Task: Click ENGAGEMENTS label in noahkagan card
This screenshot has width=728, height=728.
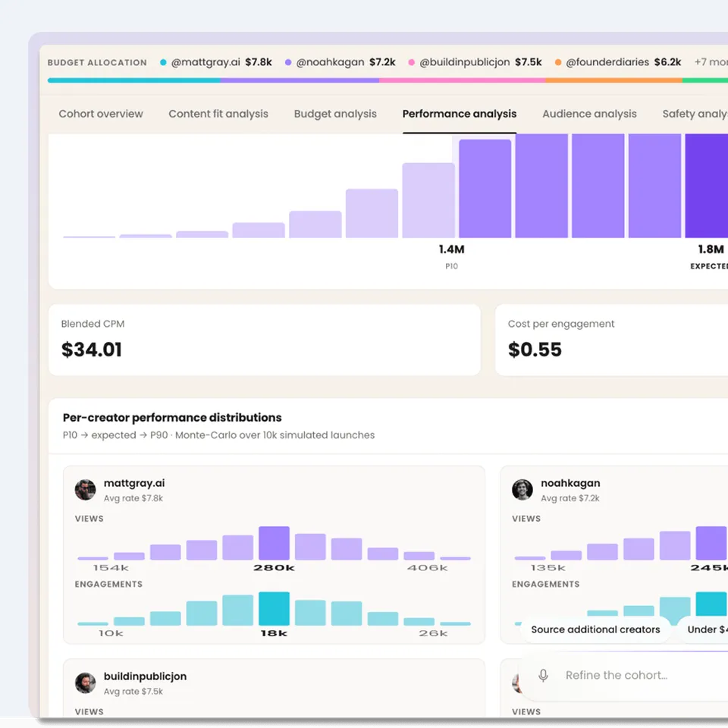Action: coord(545,584)
